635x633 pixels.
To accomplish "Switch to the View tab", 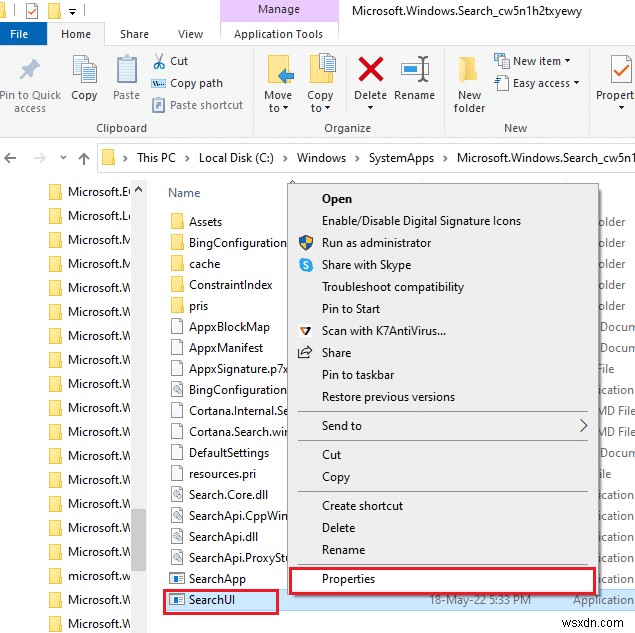I will 190,34.
